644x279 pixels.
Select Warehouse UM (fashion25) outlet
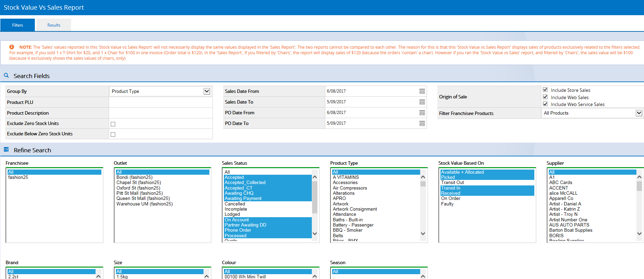[163, 204]
